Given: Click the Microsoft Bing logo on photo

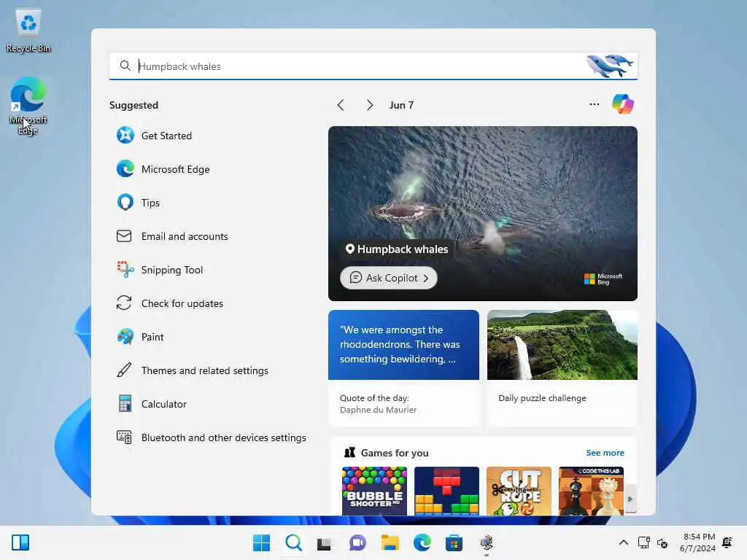Looking at the screenshot, I should [x=603, y=279].
